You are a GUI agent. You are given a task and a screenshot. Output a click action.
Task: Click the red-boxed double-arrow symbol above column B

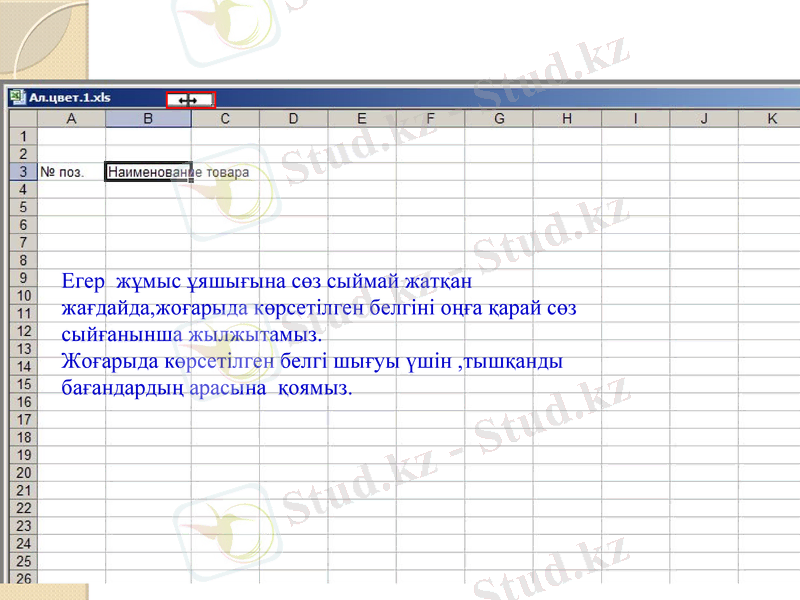(190, 99)
